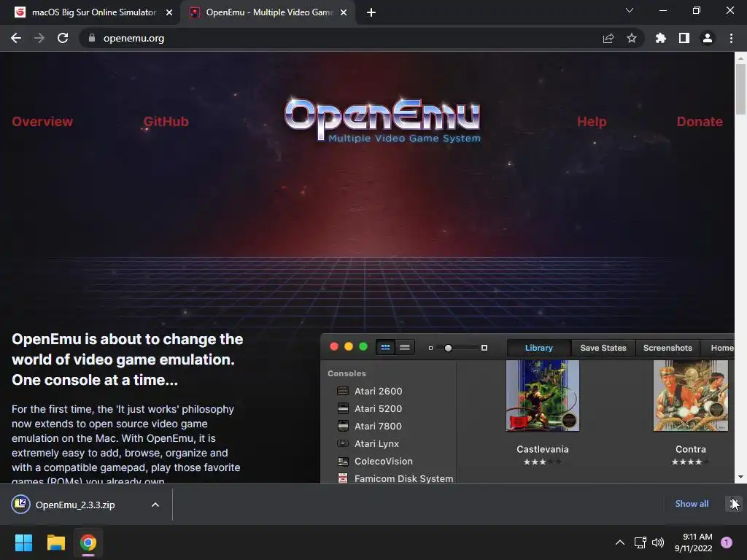Click the Donate link
Viewport: 747px width, 560px height.
click(x=700, y=122)
